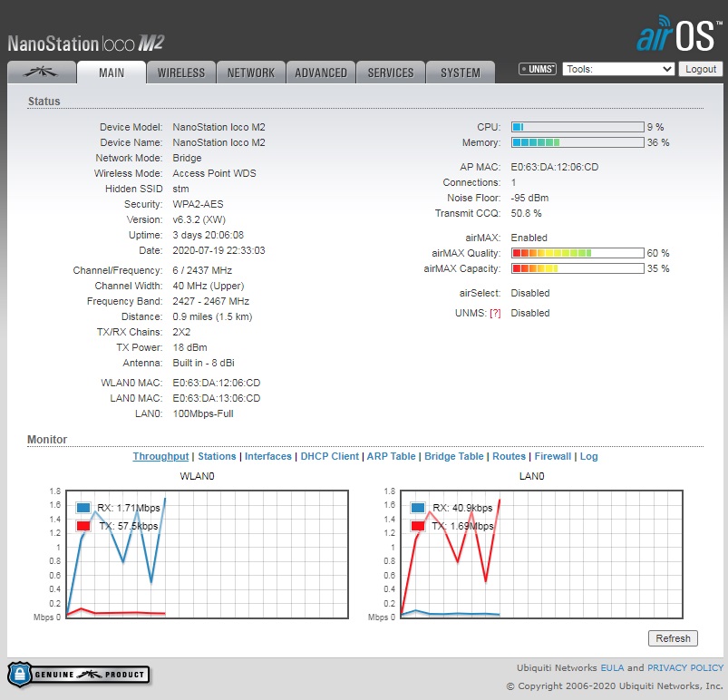Click the Transmit CCQ value 50.8 %
This screenshot has width=728, height=700.
[526, 213]
